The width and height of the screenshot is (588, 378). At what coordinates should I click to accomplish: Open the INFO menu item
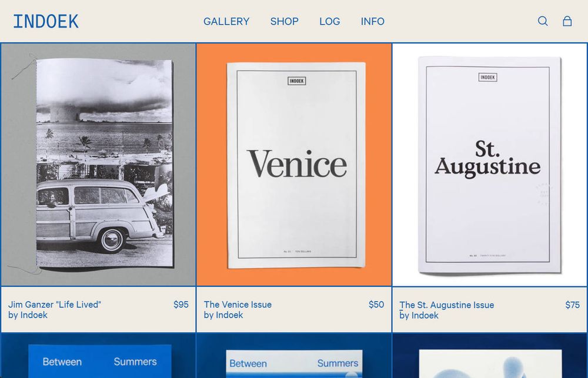pyautogui.click(x=372, y=21)
